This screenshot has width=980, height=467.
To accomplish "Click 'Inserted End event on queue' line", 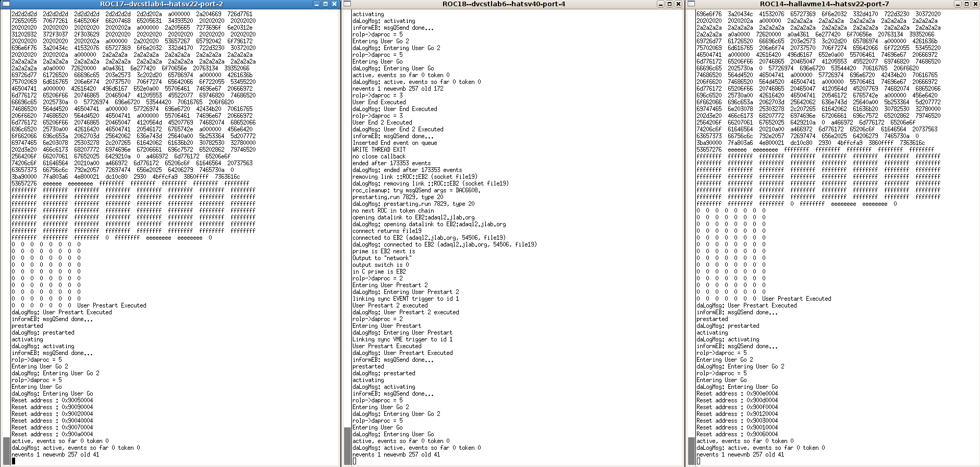I will pyautogui.click(x=395, y=143).
